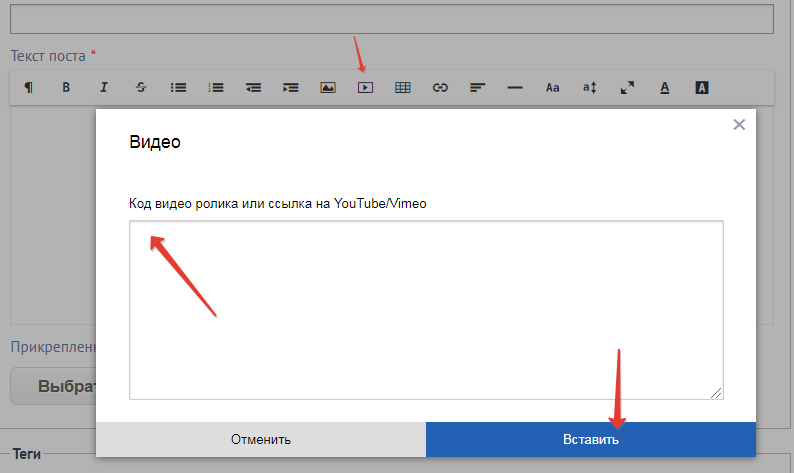Click the insert video toolbar icon
The width and height of the screenshot is (794, 473).
pyautogui.click(x=365, y=88)
